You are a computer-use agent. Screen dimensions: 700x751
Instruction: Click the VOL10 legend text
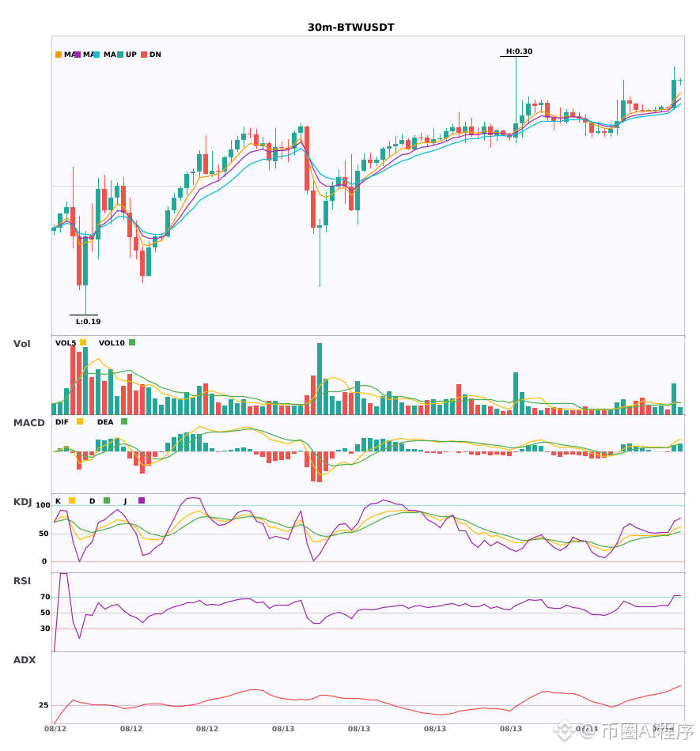click(112, 343)
